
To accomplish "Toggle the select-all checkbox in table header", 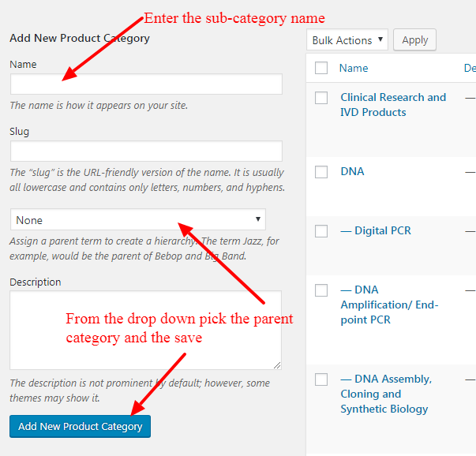I will tap(321, 69).
